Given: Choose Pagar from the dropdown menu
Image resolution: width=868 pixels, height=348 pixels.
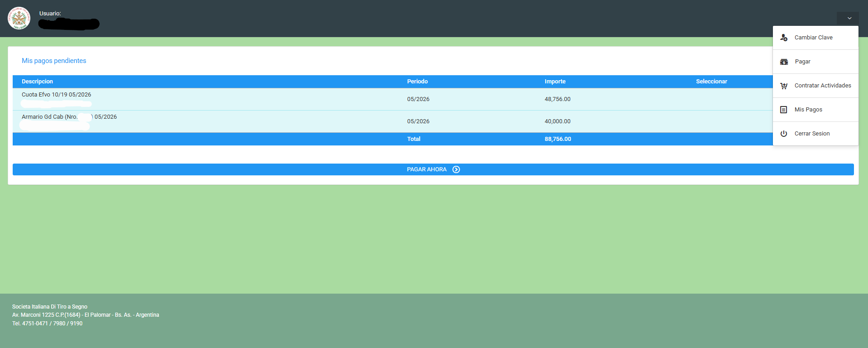Looking at the screenshot, I should coord(815,62).
